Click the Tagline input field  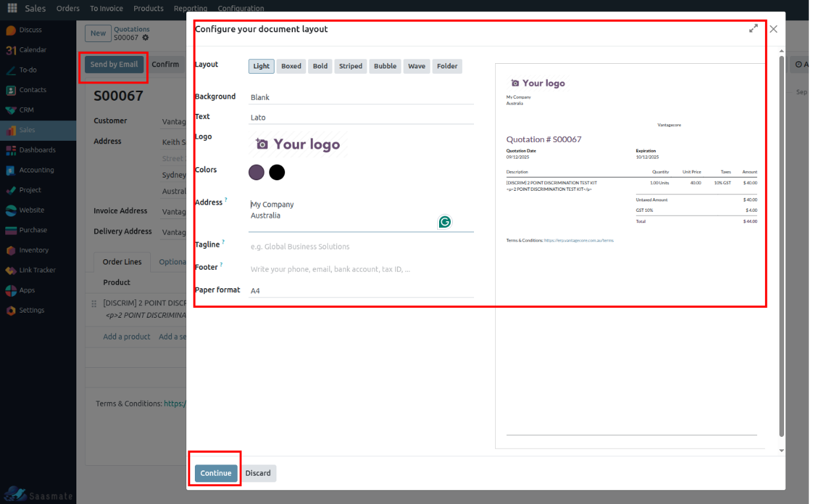tap(360, 247)
